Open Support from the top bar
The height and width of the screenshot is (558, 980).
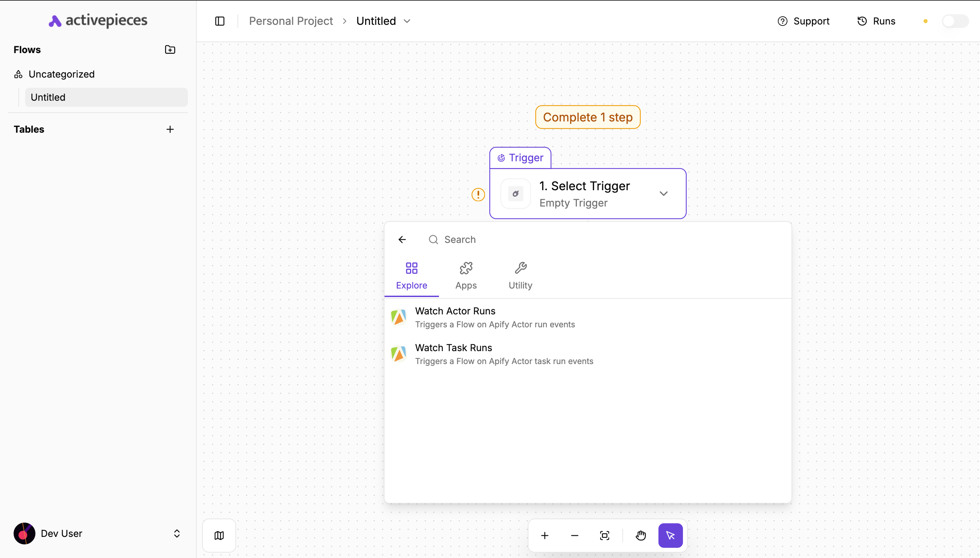coord(803,21)
